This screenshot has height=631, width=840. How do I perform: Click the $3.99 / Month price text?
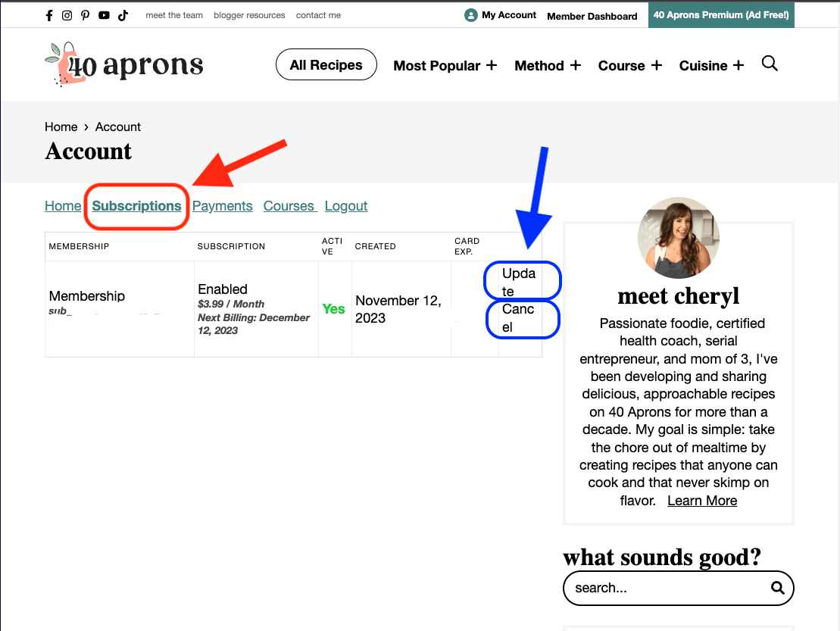click(x=231, y=305)
